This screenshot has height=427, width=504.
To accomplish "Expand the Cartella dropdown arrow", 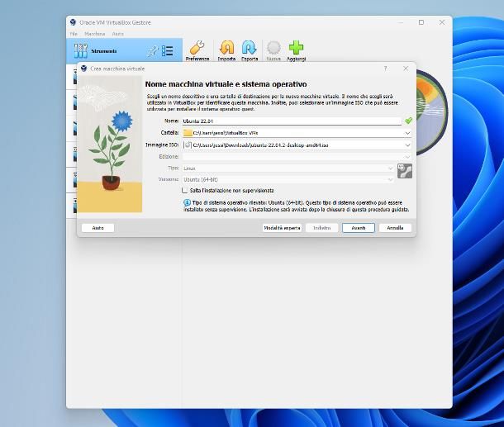I will (407, 133).
